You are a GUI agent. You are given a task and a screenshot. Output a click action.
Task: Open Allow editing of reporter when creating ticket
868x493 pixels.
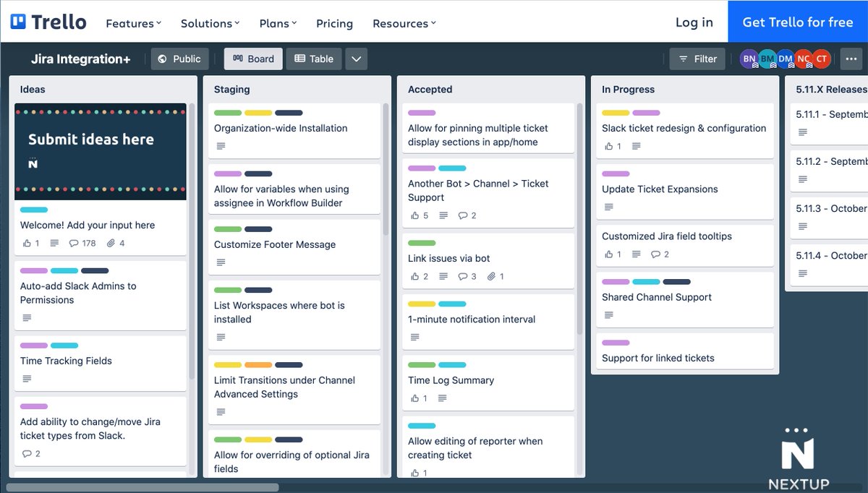pos(488,447)
